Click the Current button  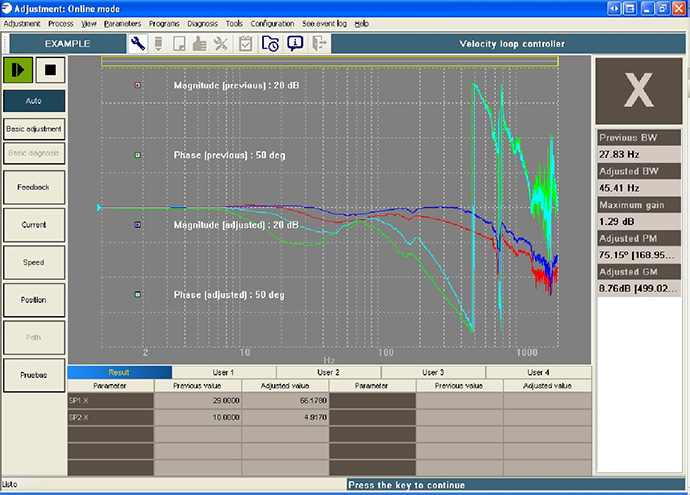34,225
